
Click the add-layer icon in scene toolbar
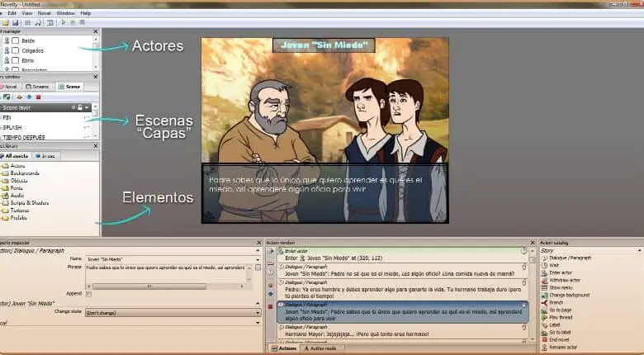tap(7, 97)
